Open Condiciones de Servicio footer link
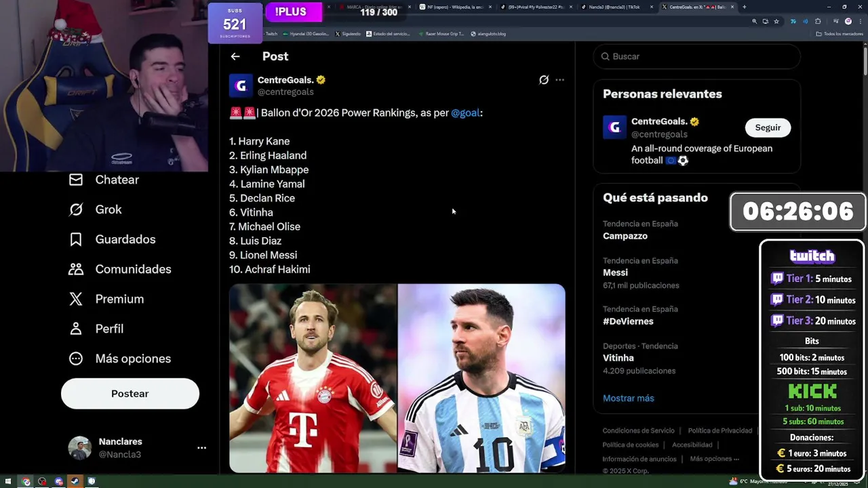Screen dimensions: 868x488 pyautogui.click(x=639, y=430)
